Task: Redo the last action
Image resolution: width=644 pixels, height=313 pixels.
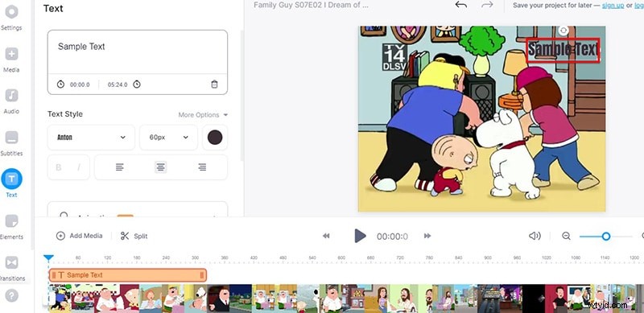Action: click(x=487, y=5)
